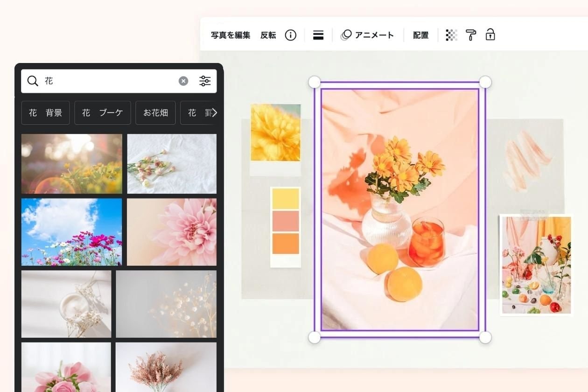588x392 pixels.
Task: Open the search filter sliders icon
Action: (205, 81)
